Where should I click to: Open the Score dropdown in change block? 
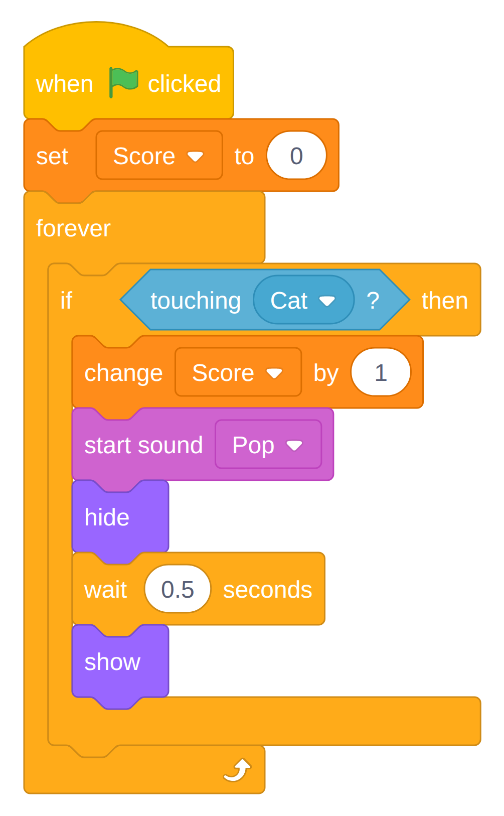click(x=238, y=372)
